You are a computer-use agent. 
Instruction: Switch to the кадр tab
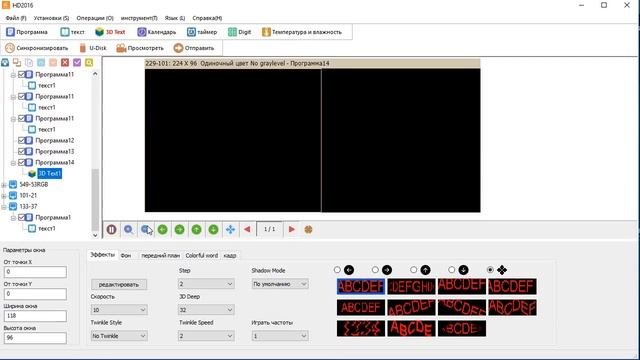[230, 256]
